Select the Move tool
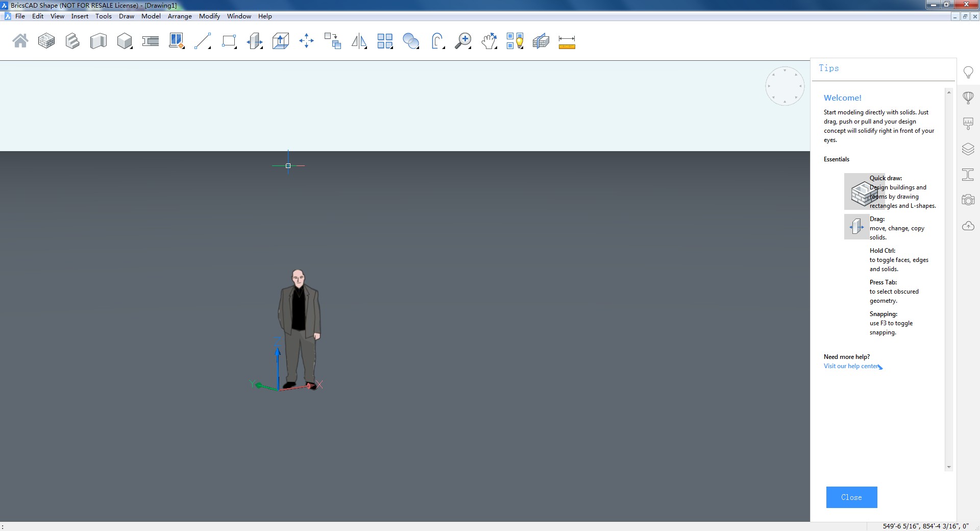Viewport: 980px width, 531px height. point(306,41)
